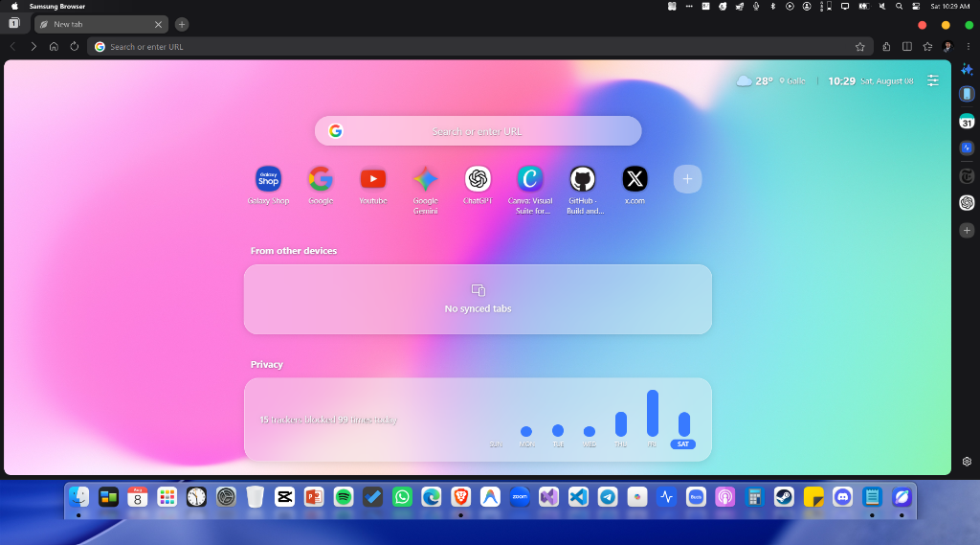The height and width of the screenshot is (545, 980).
Task: Open the Samsung Browser menu bar item
Action: [56, 7]
